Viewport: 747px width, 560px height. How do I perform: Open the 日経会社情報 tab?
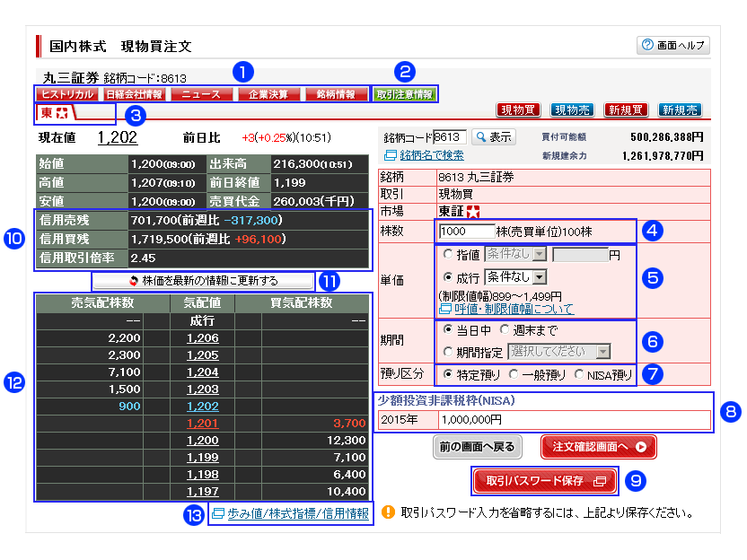(x=135, y=94)
